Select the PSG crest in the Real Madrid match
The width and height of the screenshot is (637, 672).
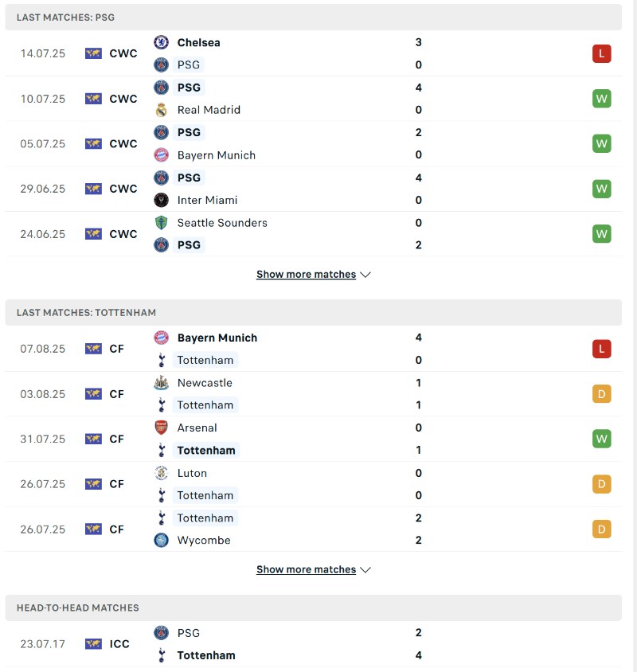pos(162,88)
